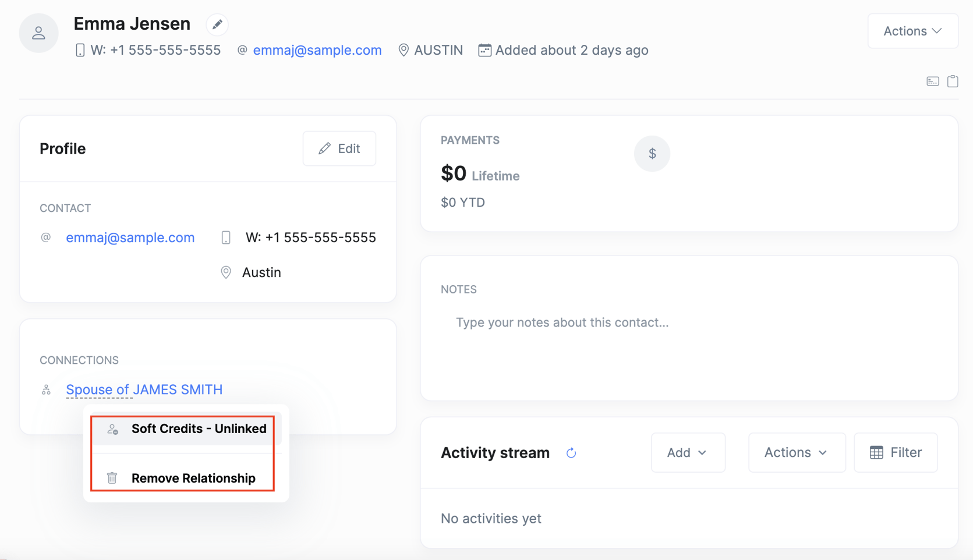Click the pencil icon next to Emma Jensen

pyautogui.click(x=217, y=24)
